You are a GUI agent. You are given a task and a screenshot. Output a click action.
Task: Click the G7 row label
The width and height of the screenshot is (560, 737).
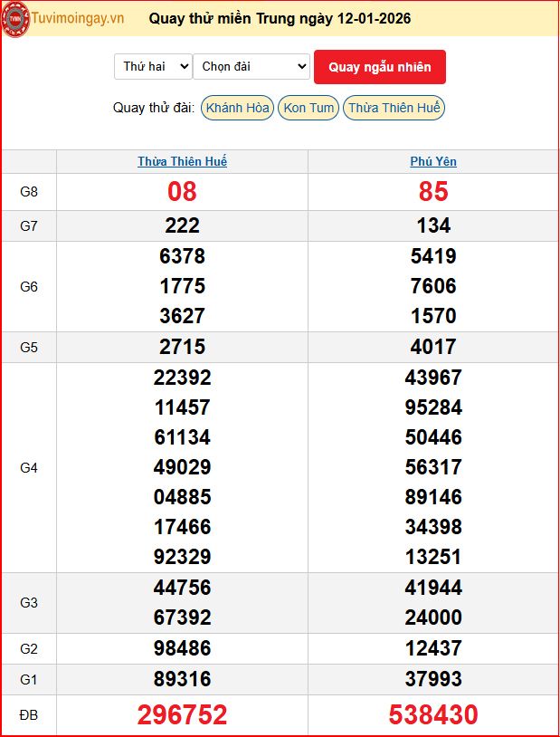point(29,226)
